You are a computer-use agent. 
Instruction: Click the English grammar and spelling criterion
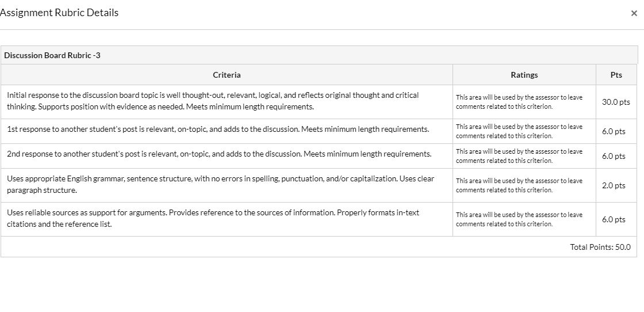point(220,184)
